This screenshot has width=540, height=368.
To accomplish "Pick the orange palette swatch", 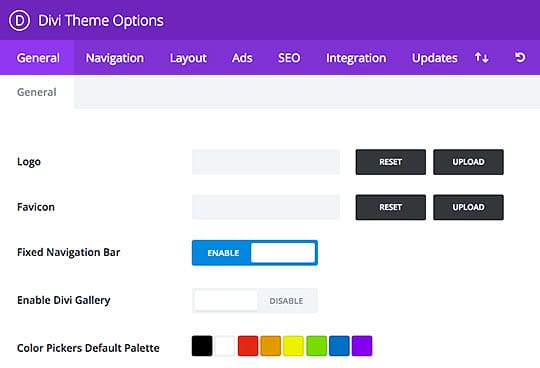I will point(271,346).
